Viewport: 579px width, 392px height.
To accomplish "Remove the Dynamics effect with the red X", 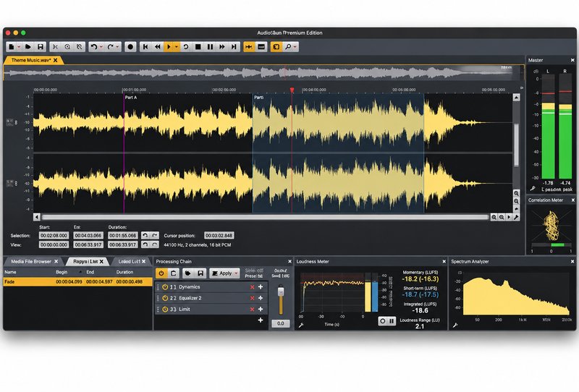I will click(x=252, y=287).
